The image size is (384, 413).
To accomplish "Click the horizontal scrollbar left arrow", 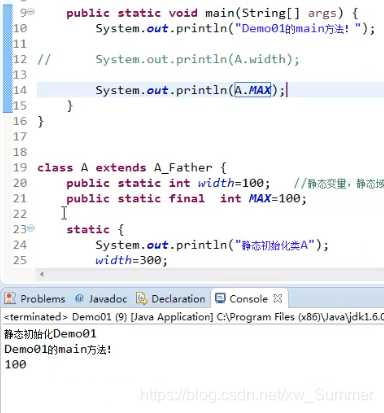I will pyautogui.click(x=42, y=274).
